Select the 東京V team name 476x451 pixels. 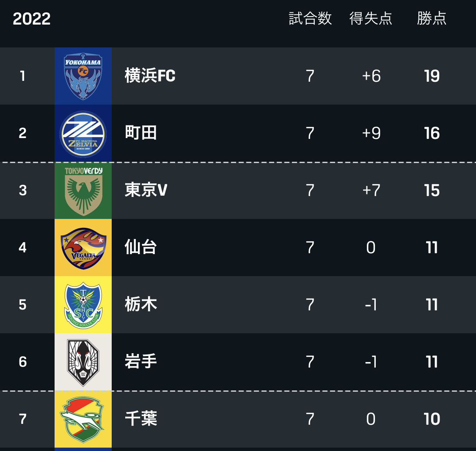click(x=146, y=191)
